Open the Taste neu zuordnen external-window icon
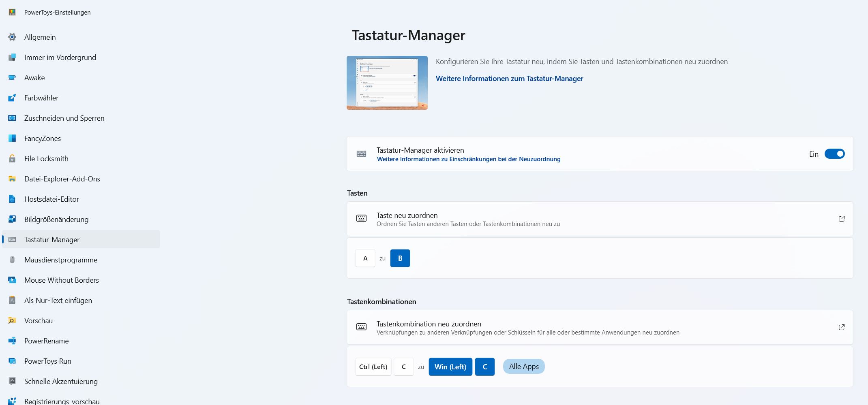 [x=842, y=219]
